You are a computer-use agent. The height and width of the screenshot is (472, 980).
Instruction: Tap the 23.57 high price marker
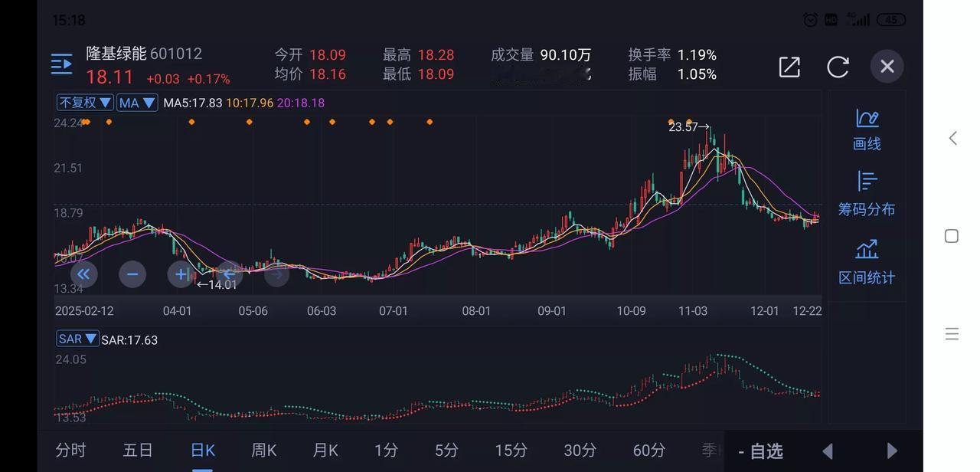(689, 127)
